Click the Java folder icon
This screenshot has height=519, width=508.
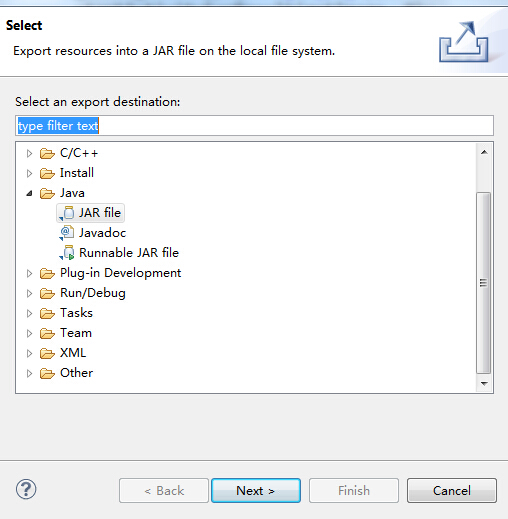pyautogui.click(x=47, y=193)
